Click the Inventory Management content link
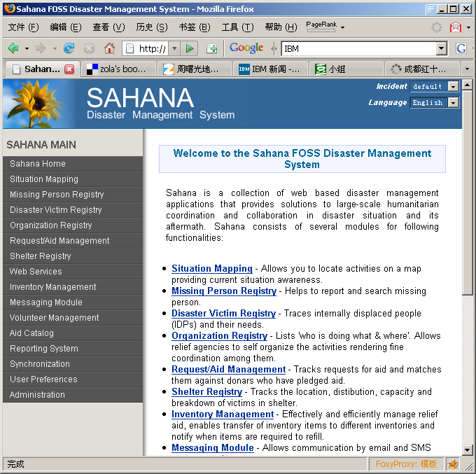The height and width of the screenshot is (474, 476). point(223,414)
